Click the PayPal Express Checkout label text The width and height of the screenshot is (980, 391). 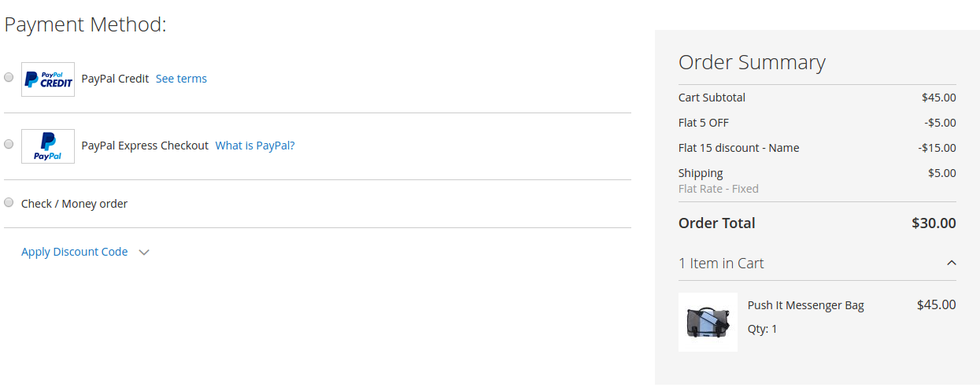click(145, 146)
